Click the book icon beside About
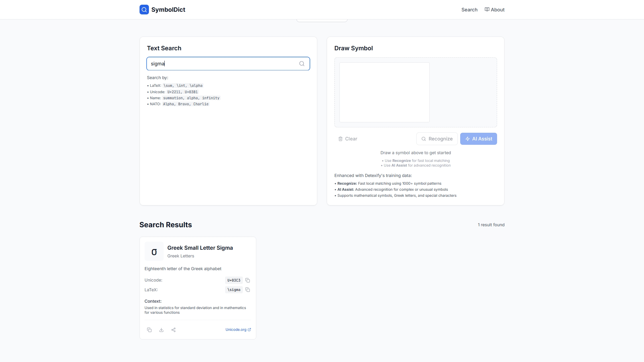Screen dimensions: 644x362 coord(487,9)
